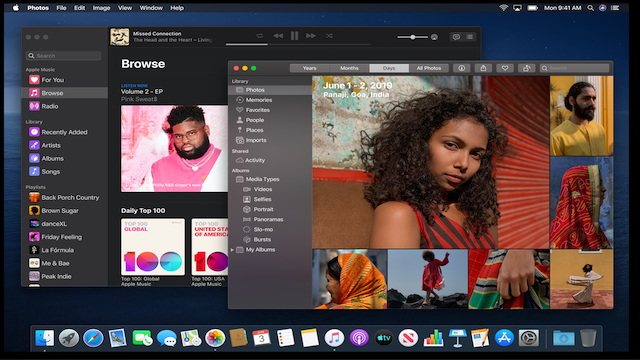Viewport: 640px width, 360px height.
Task: Open Recently Added in Music library
Action: click(64, 132)
